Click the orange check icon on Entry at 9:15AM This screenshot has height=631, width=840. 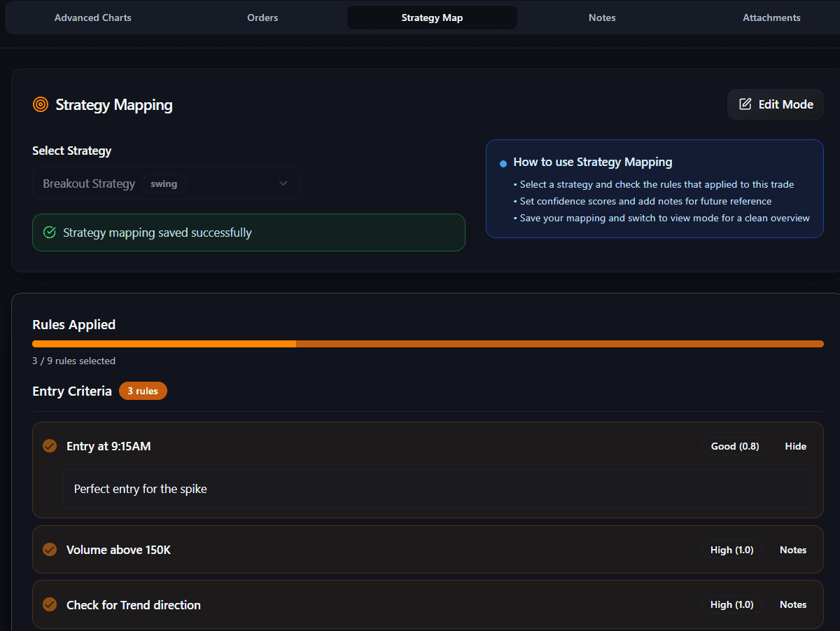[x=49, y=445]
